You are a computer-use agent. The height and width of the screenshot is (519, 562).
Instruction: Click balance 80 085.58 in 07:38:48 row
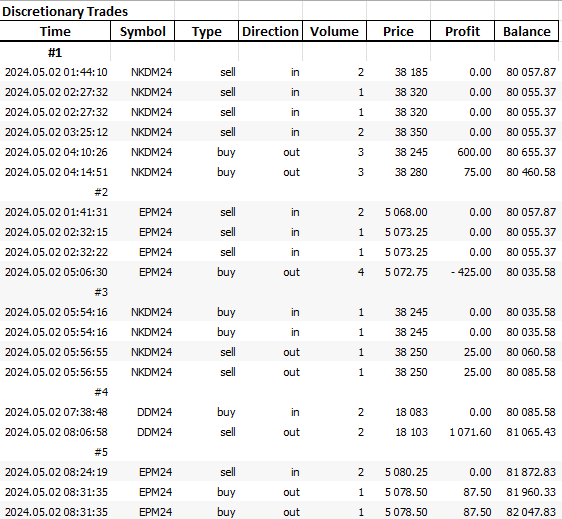click(x=531, y=412)
